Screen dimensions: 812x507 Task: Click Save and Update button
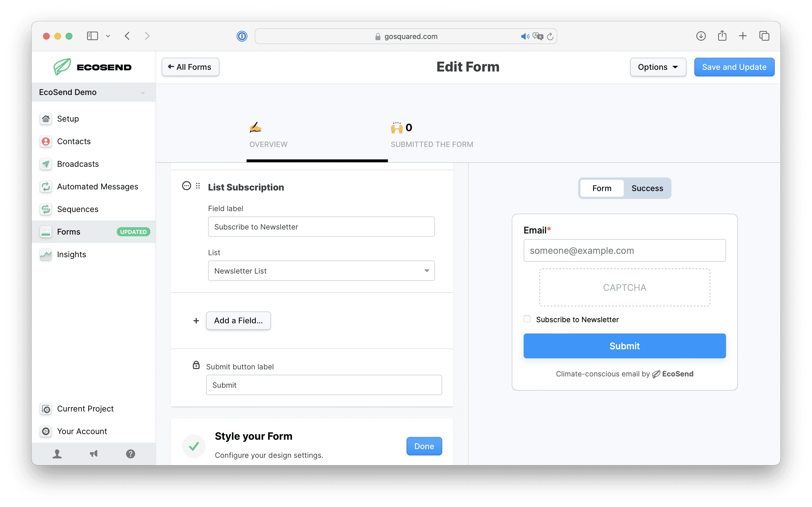(734, 67)
